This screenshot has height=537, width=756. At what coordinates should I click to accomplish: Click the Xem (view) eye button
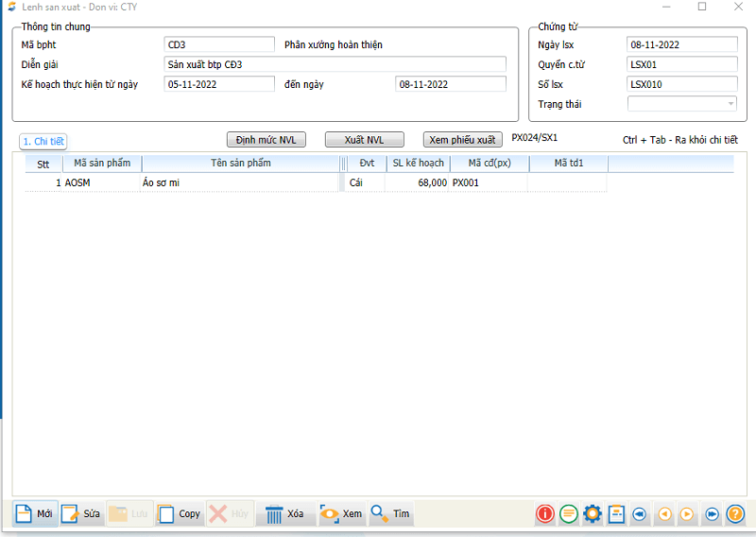tap(341, 513)
